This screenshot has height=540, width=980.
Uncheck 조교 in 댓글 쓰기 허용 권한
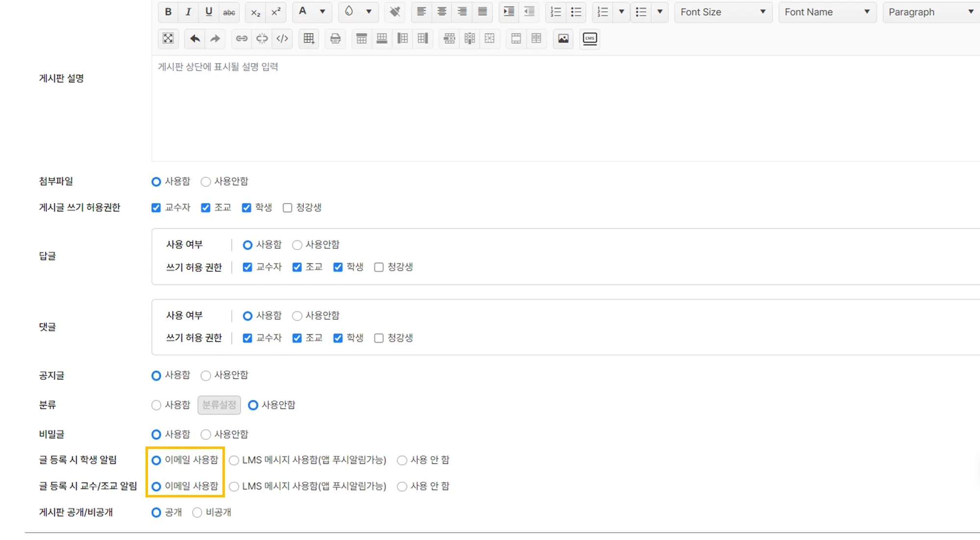click(x=297, y=338)
